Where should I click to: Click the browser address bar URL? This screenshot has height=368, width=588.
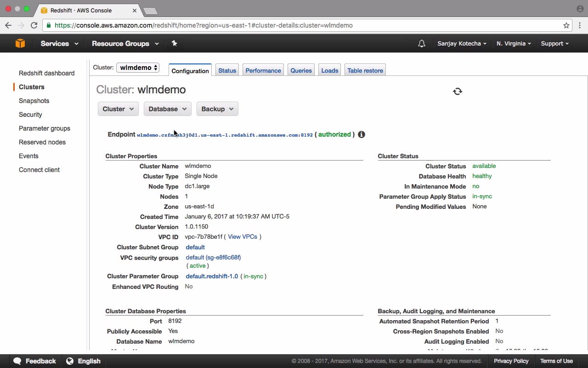point(204,25)
